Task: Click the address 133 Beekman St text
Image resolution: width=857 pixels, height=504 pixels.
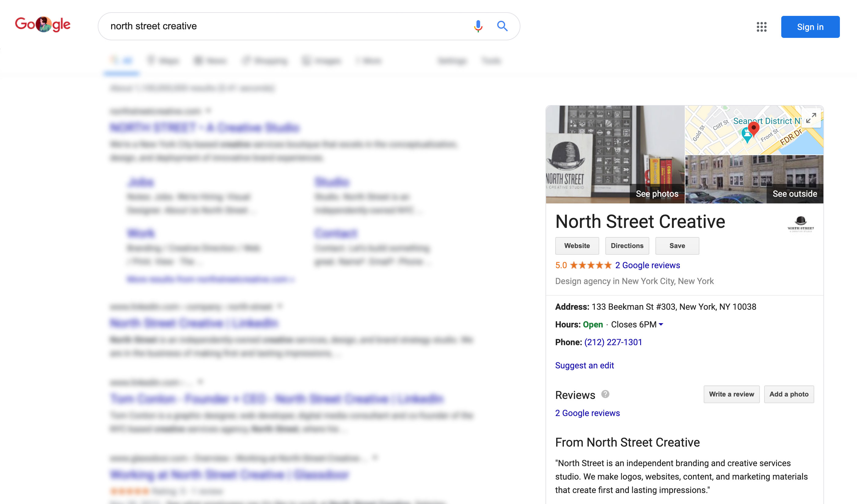Action: click(x=674, y=307)
